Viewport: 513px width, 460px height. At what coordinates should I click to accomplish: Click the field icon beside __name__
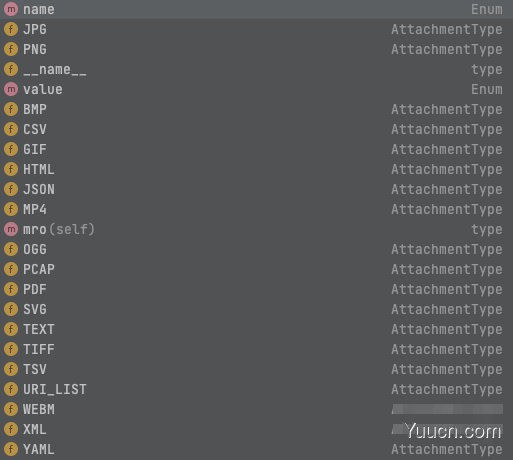(11, 69)
